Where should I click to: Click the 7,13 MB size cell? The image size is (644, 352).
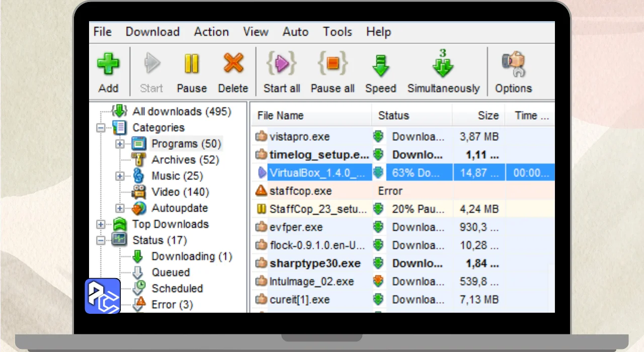(x=478, y=300)
